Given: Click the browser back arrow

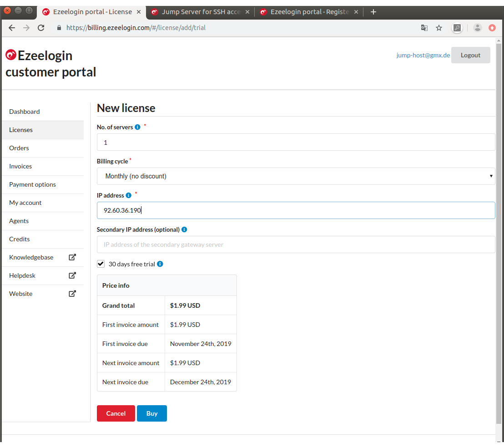Looking at the screenshot, I should tap(12, 28).
